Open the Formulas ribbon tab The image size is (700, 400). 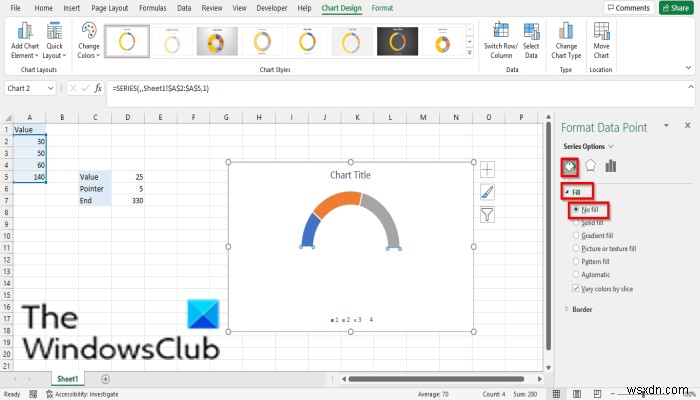coord(153,8)
